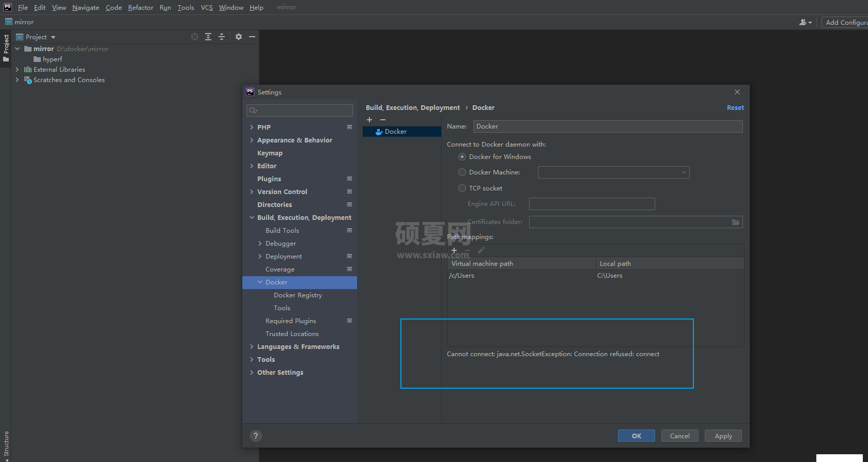Image resolution: width=868 pixels, height=462 pixels.
Task: Open the Tools menu in menu bar
Action: [x=185, y=7]
